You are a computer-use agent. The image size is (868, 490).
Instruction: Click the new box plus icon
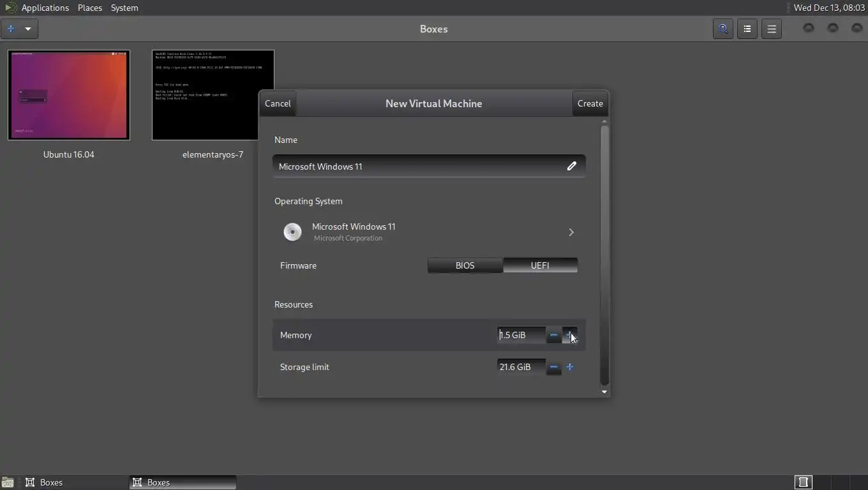click(11, 29)
